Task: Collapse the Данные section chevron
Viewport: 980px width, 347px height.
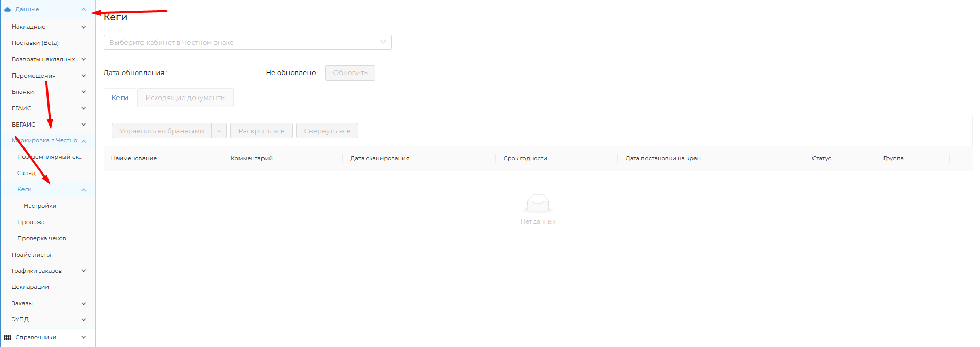Action: [x=84, y=9]
